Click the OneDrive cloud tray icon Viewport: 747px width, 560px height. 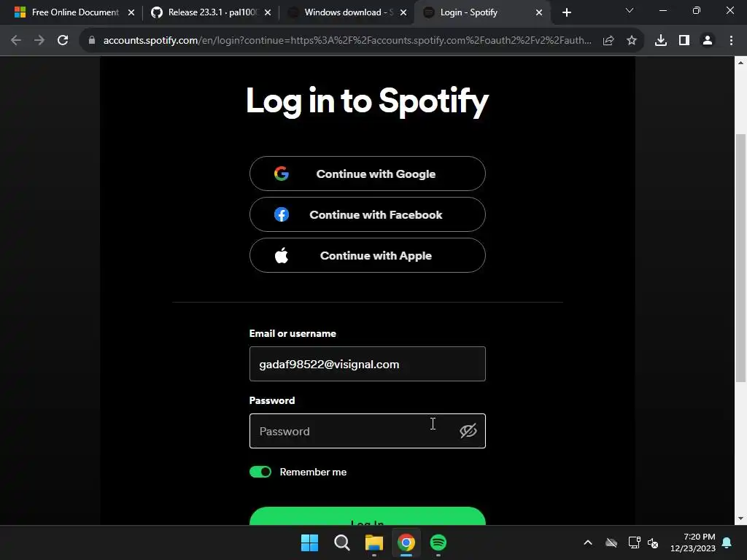pyautogui.click(x=611, y=542)
